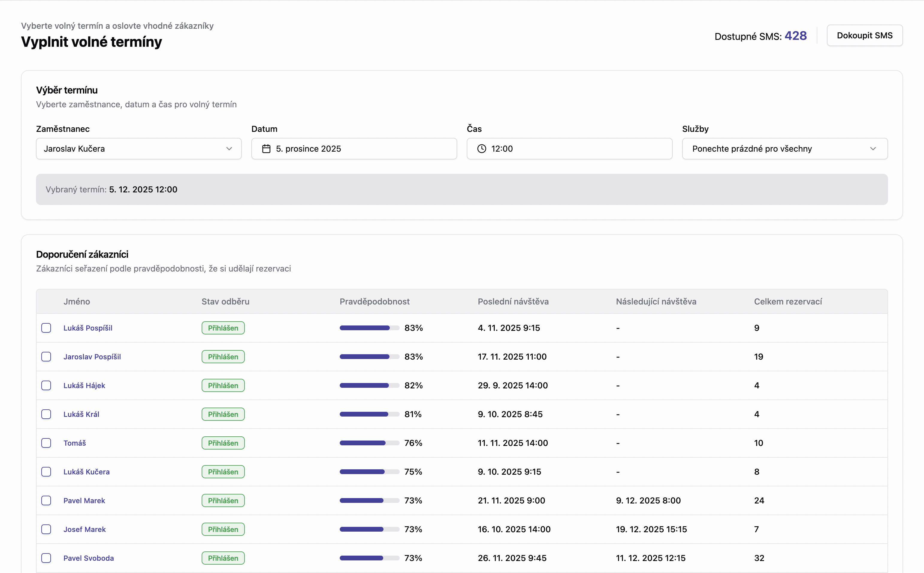Mark the checkbox for Pavel Svoboda
The width and height of the screenshot is (924, 573).
tap(46, 558)
